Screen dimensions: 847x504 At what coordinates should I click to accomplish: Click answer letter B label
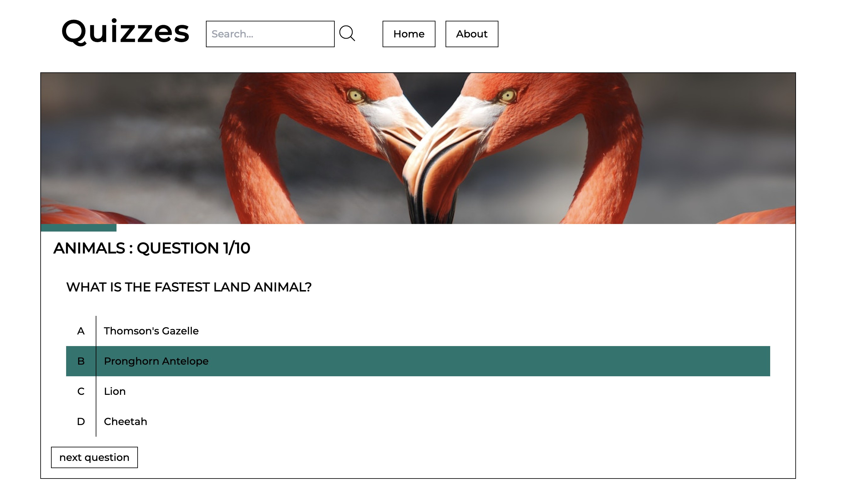pos(81,361)
